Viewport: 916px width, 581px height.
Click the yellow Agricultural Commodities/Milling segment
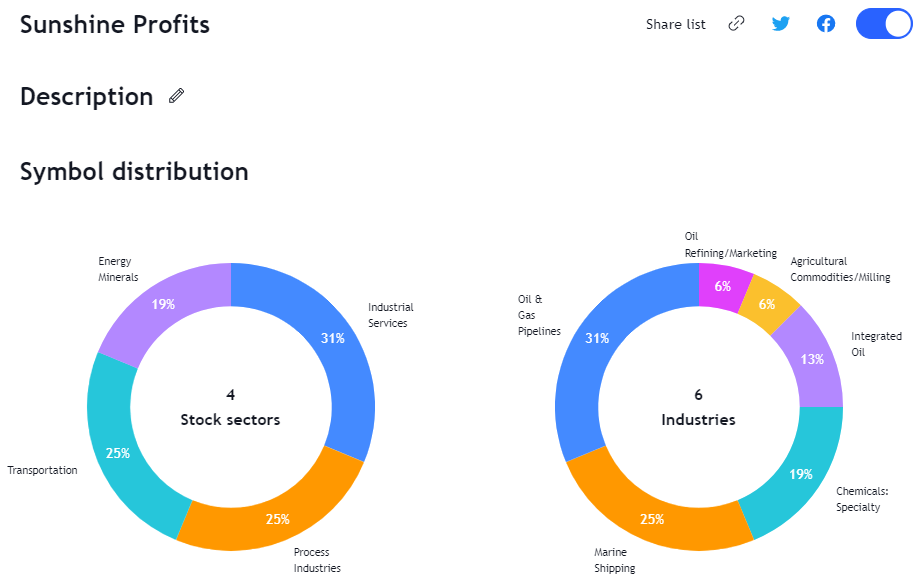(768, 304)
